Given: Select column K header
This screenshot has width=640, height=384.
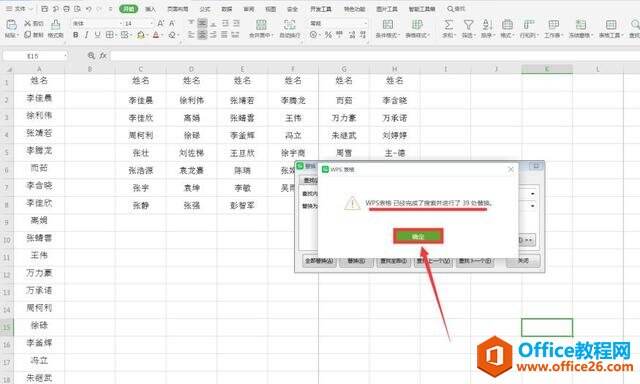Looking at the screenshot, I should tap(547, 69).
